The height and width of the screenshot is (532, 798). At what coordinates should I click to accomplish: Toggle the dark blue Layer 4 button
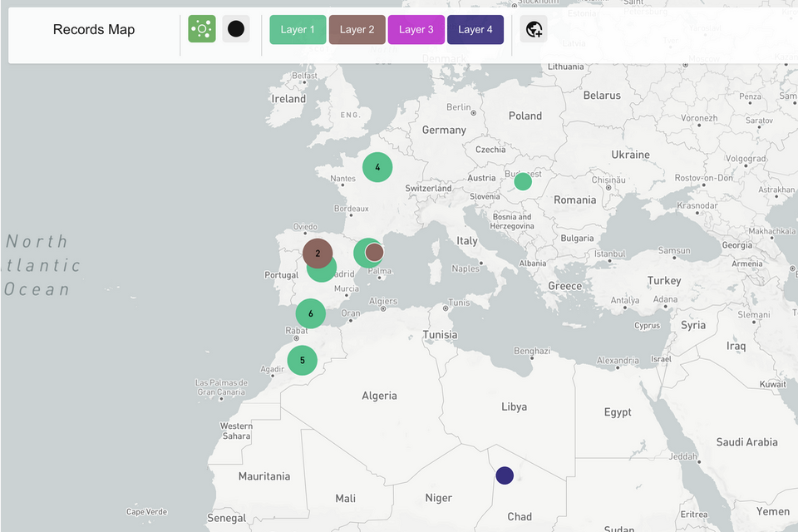coord(475,30)
